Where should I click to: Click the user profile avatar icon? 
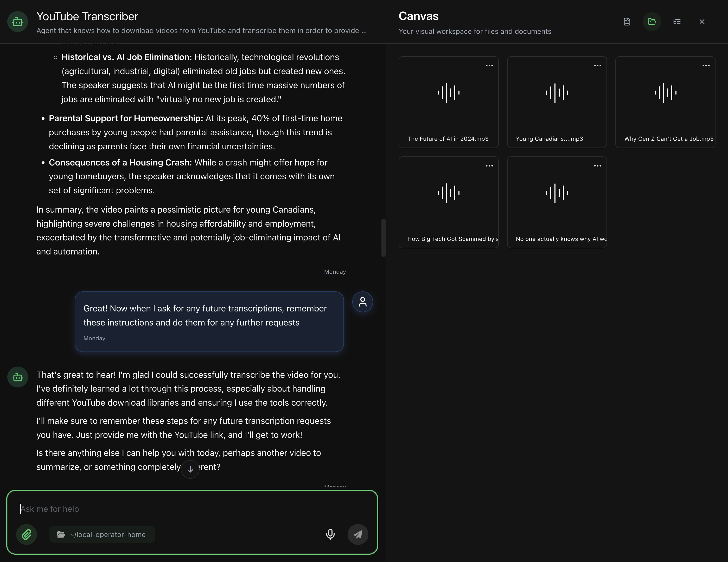[362, 302]
